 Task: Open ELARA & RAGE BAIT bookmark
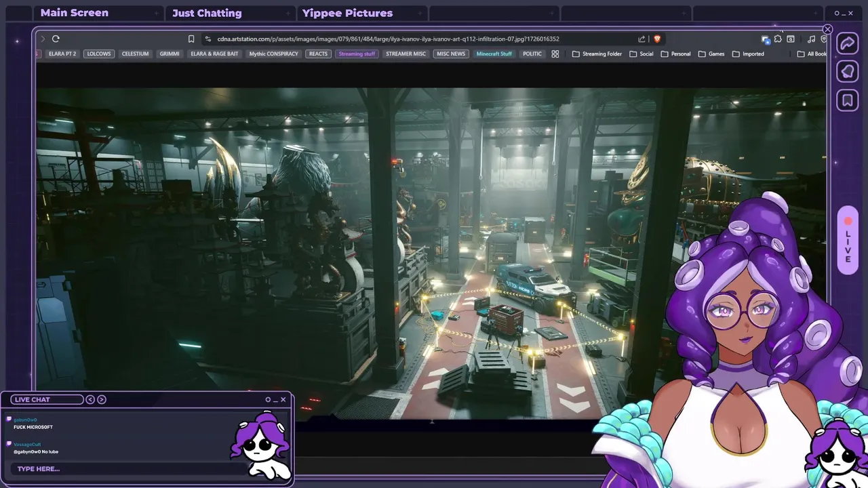(214, 54)
